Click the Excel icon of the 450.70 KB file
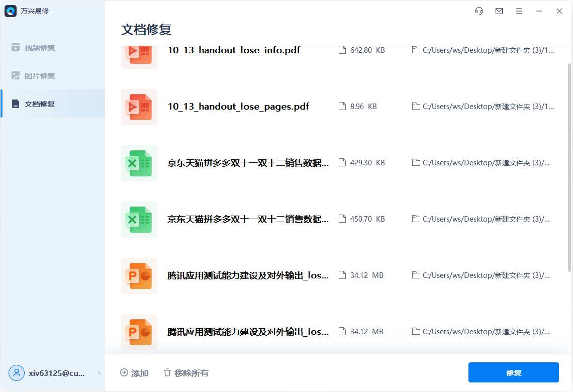Screen dimensions: 573x392 [x=139, y=220]
